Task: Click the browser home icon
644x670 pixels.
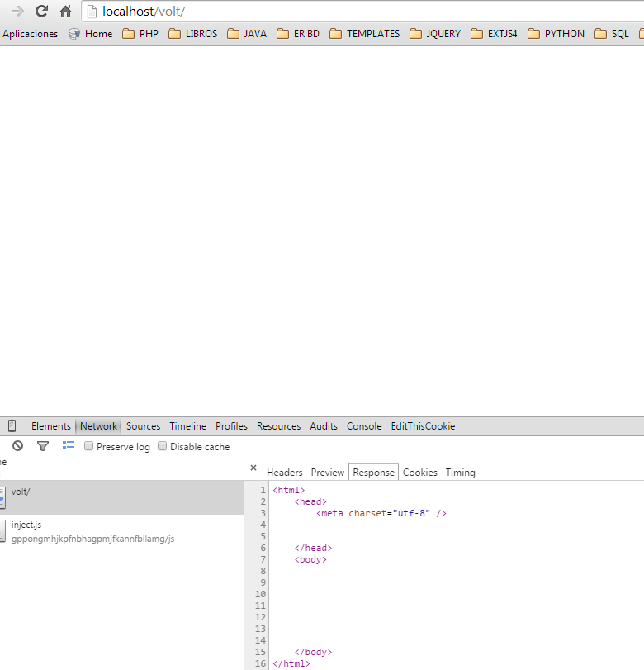Action: coord(65,12)
